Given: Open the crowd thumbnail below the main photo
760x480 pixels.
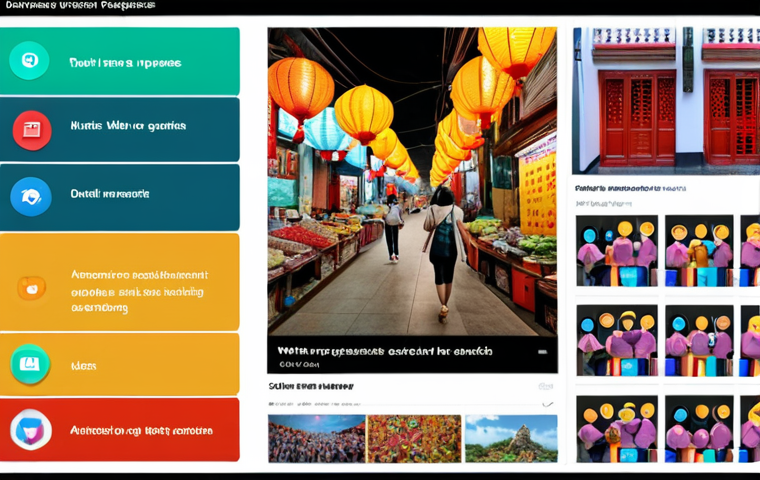Looking at the screenshot, I should point(317,438).
